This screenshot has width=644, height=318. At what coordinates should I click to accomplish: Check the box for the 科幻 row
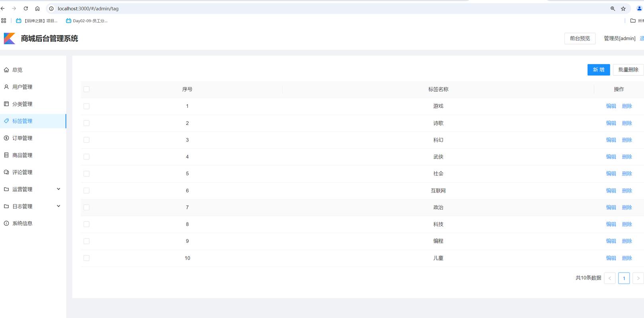86,140
